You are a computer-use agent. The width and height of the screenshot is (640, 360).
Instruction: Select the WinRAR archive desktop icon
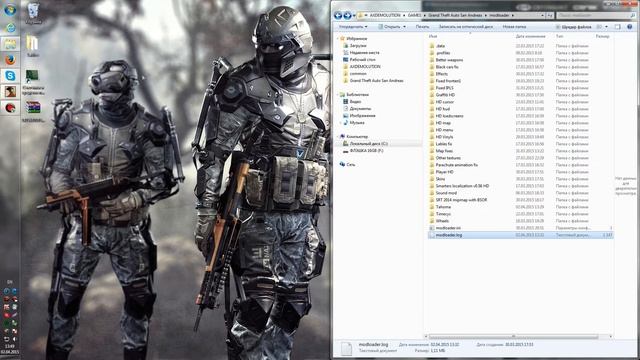33,107
